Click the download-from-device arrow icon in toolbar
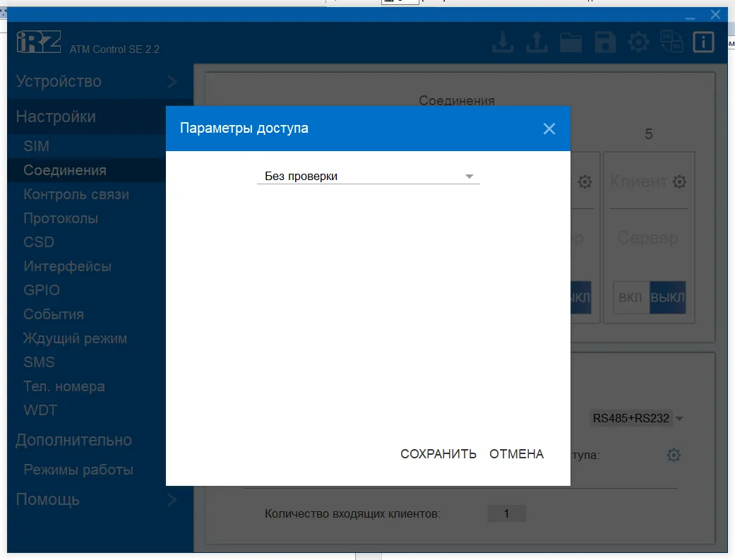Screen dimensions: 735x560 (x=503, y=42)
